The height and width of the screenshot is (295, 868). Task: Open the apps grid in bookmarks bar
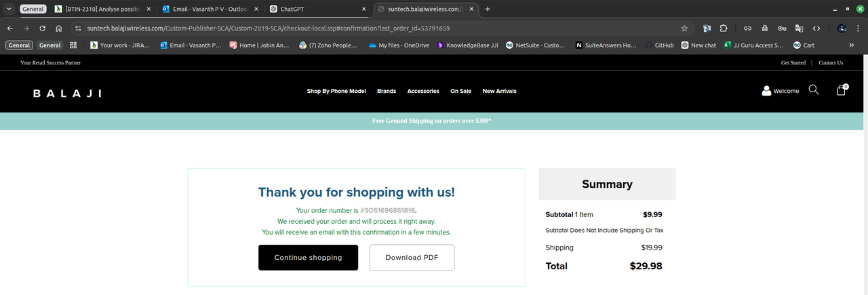(73, 45)
